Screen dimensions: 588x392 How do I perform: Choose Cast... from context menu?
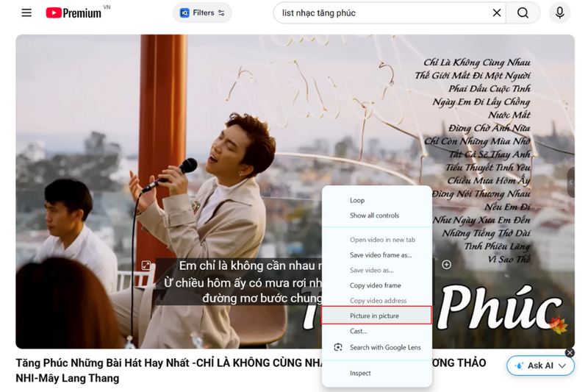[x=376, y=331]
